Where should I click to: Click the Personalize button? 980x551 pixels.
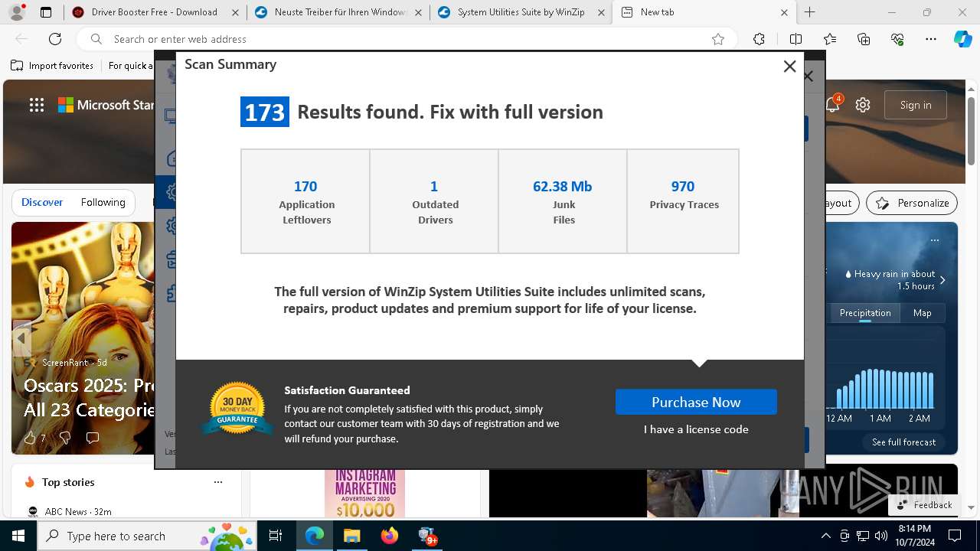[912, 203]
